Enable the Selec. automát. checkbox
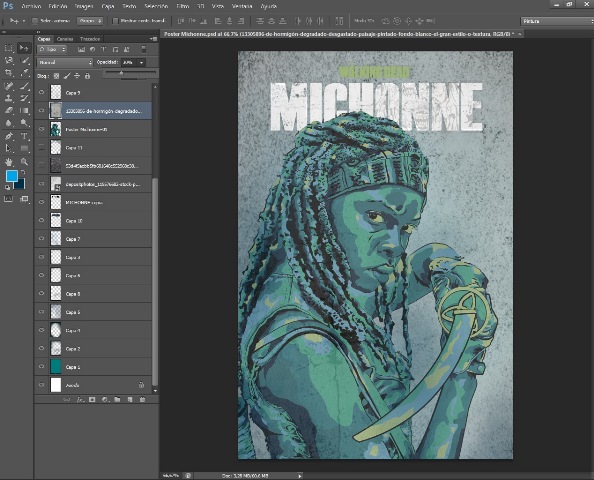 (x=35, y=21)
